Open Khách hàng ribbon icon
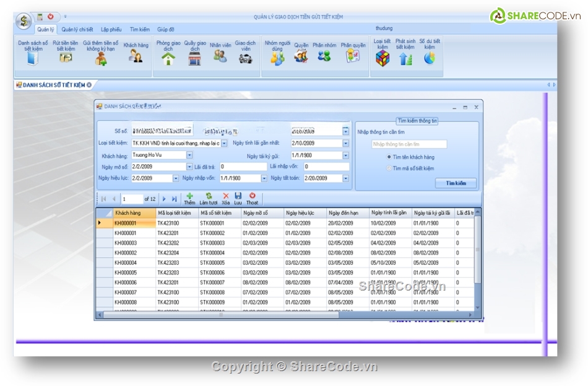 (136, 56)
